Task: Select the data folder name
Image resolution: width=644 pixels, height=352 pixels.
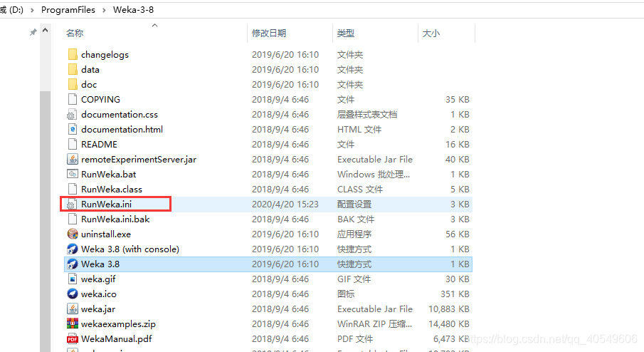Action: (x=90, y=70)
